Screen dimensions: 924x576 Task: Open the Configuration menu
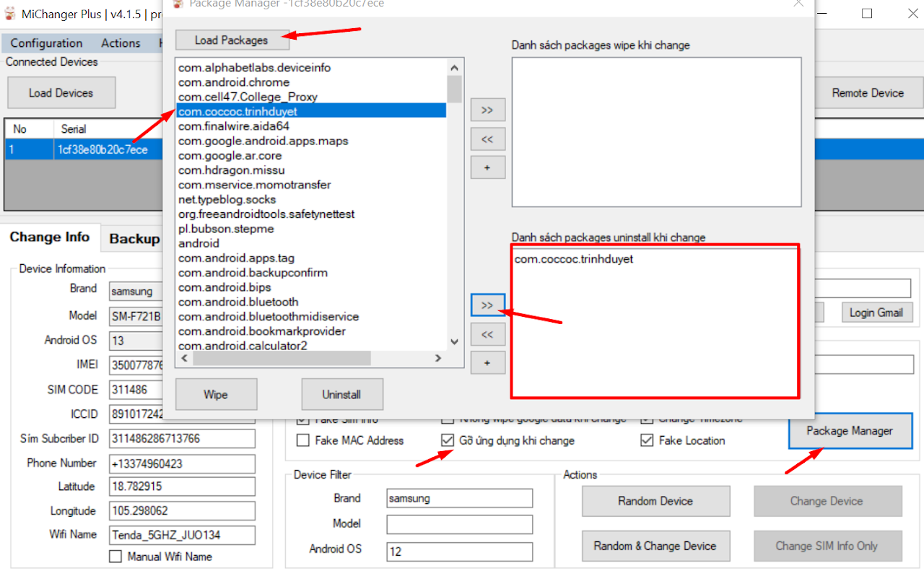tap(46, 43)
